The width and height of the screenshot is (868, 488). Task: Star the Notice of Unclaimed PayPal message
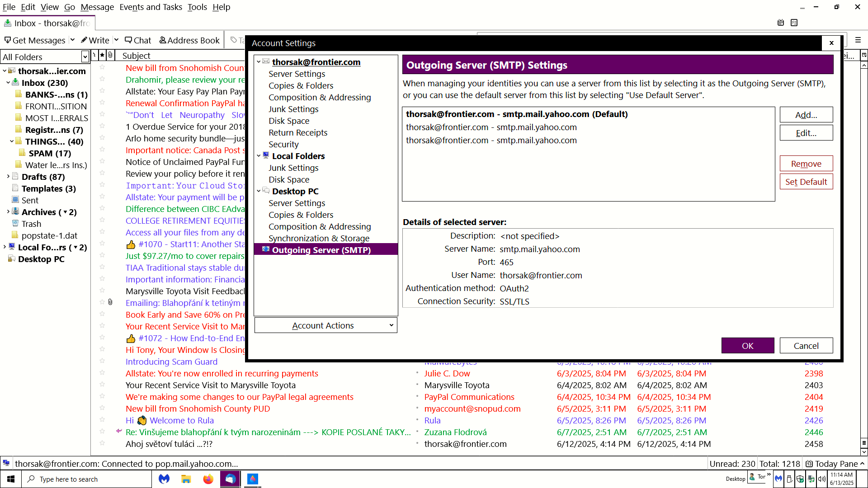tap(102, 161)
